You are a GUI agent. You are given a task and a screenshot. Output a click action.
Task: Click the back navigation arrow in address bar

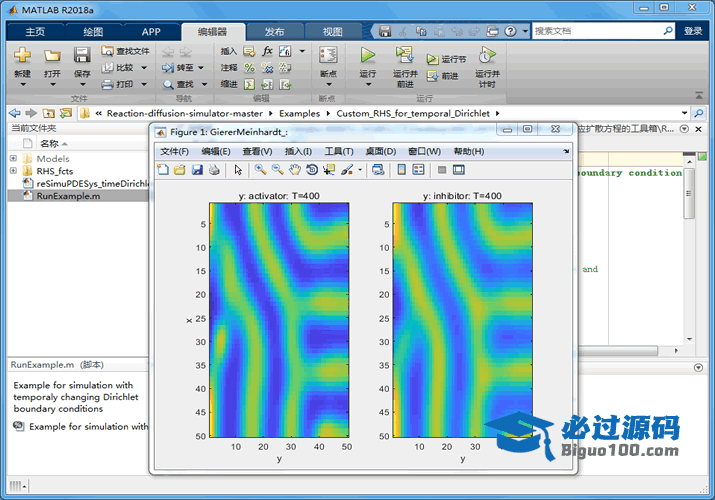15,113
